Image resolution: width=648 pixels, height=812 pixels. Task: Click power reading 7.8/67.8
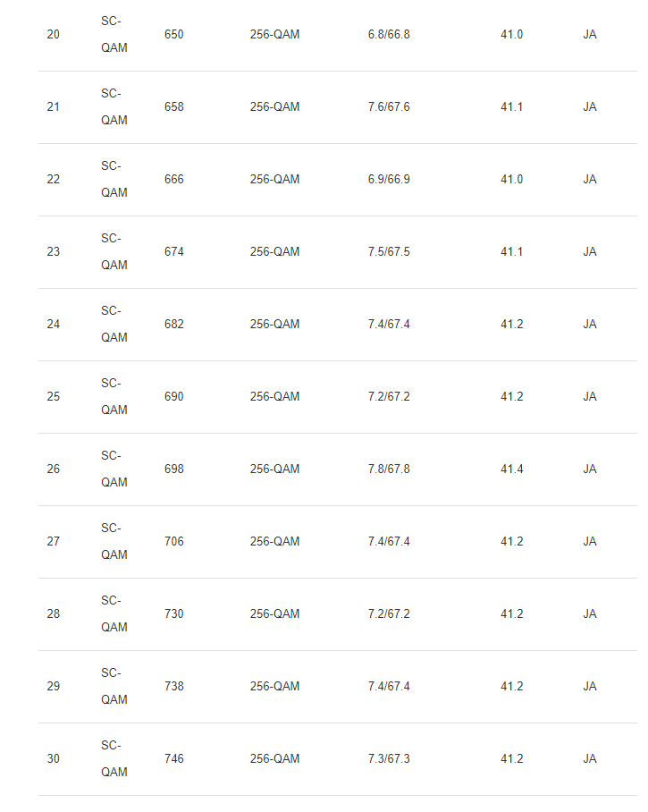pyautogui.click(x=389, y=469)
